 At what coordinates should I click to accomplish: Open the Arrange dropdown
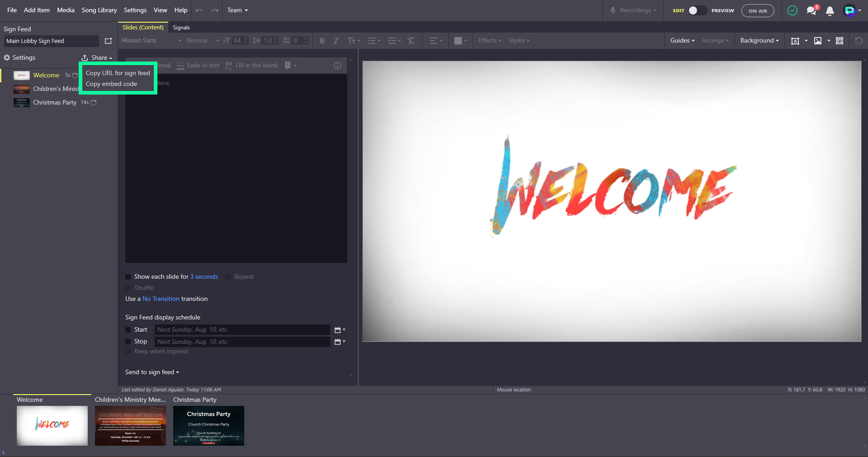pos(715,41)
